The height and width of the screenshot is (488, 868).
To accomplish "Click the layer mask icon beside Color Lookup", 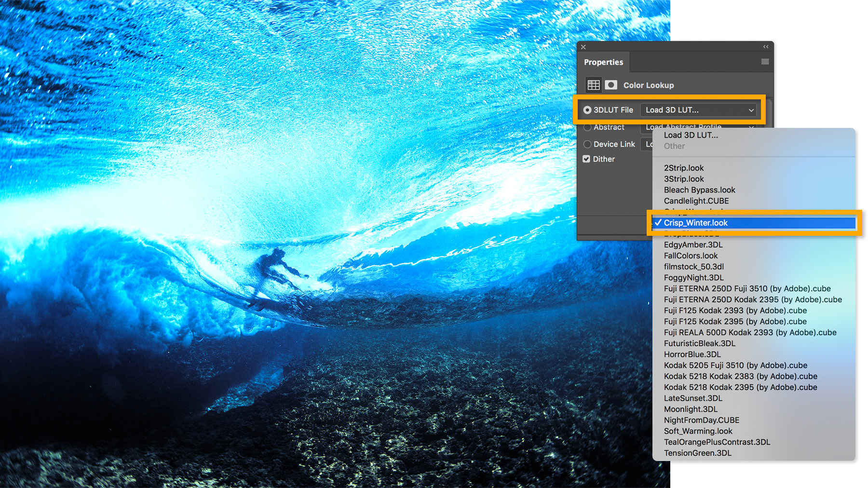I will tap(610, 84).
